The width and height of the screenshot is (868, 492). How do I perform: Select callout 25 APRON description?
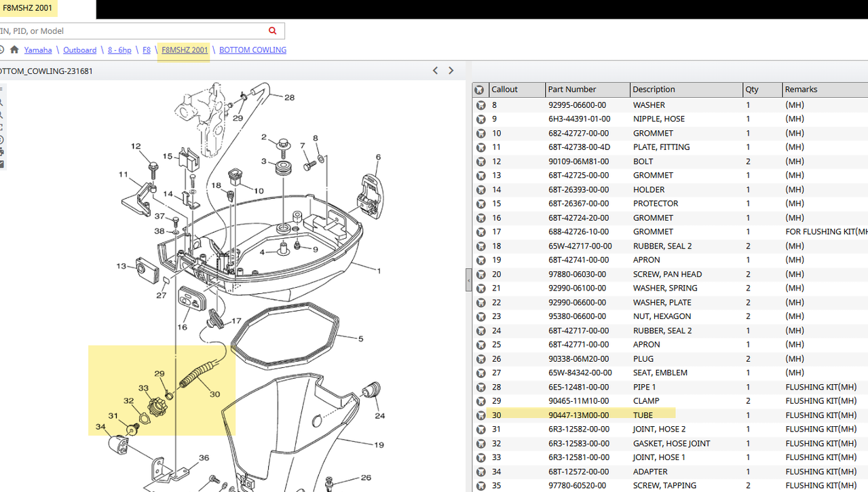tap(647, 345)
